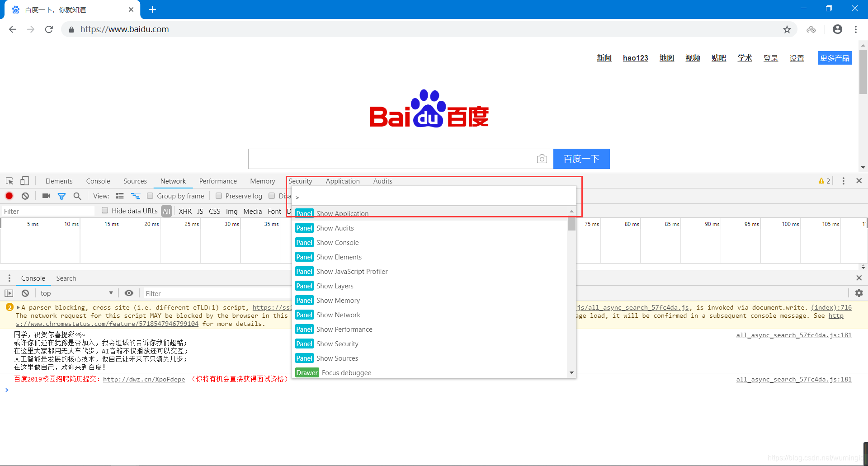Select the Search drawer tab
This screenshot has width=868, height=466.
[x=66, y=278]
